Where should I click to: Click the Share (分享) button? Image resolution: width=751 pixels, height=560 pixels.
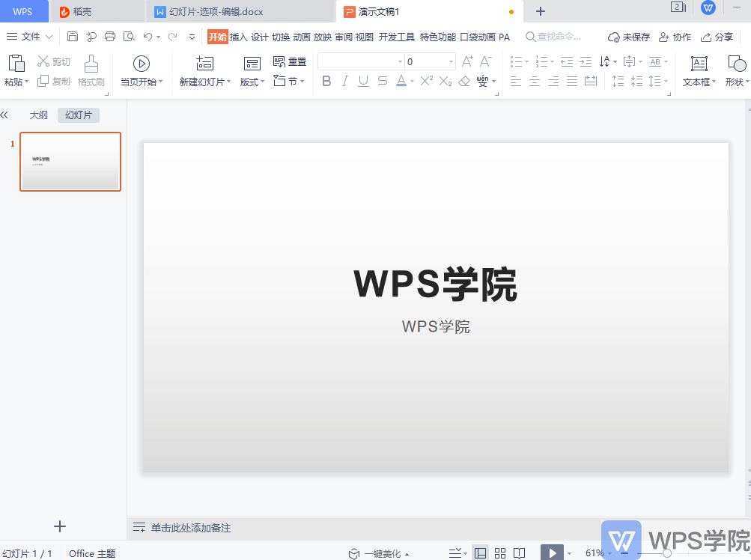click(x=717, y=37)
